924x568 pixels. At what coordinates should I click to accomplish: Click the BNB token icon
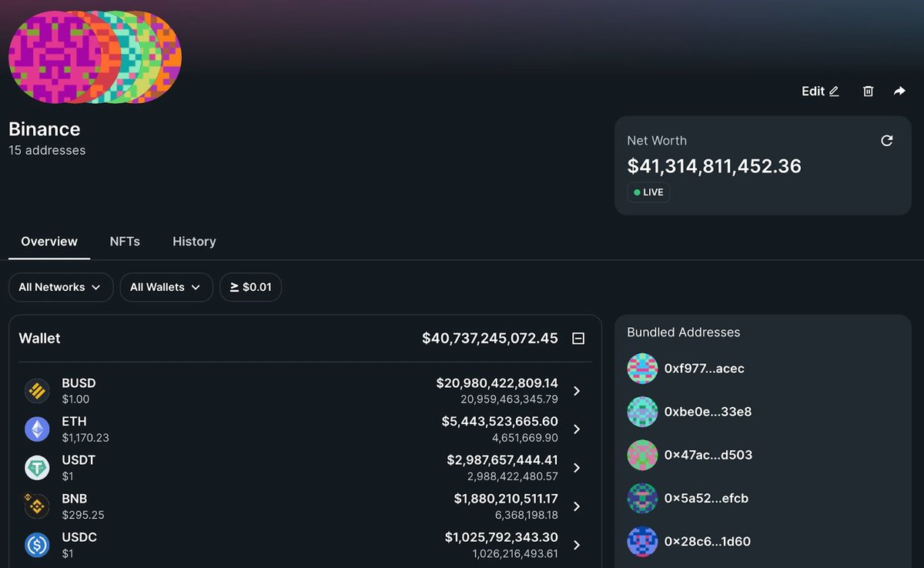pos(37,506)
